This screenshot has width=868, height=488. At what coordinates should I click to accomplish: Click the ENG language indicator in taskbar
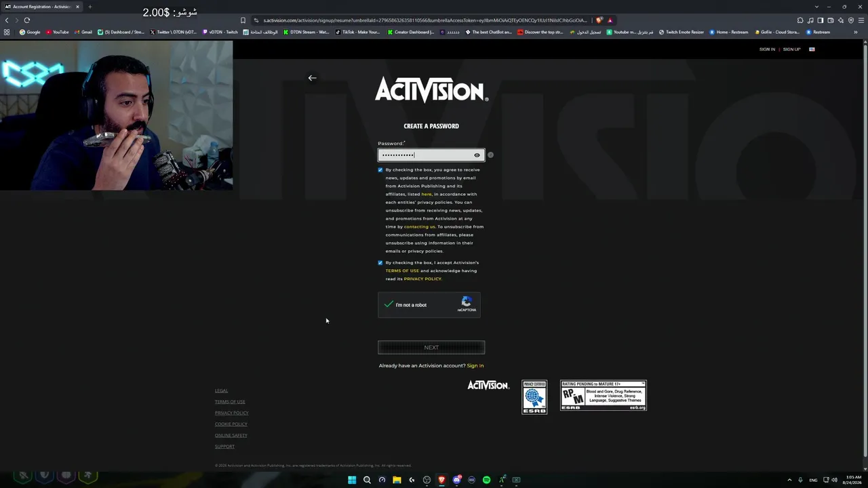[813, 480]
